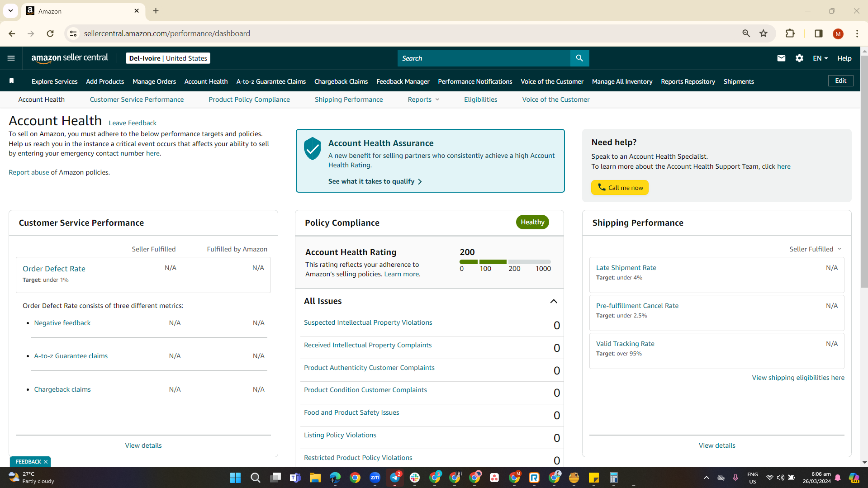Click the Report abuse link
Viewport: 868px width, 488px height.
(29, 172)
